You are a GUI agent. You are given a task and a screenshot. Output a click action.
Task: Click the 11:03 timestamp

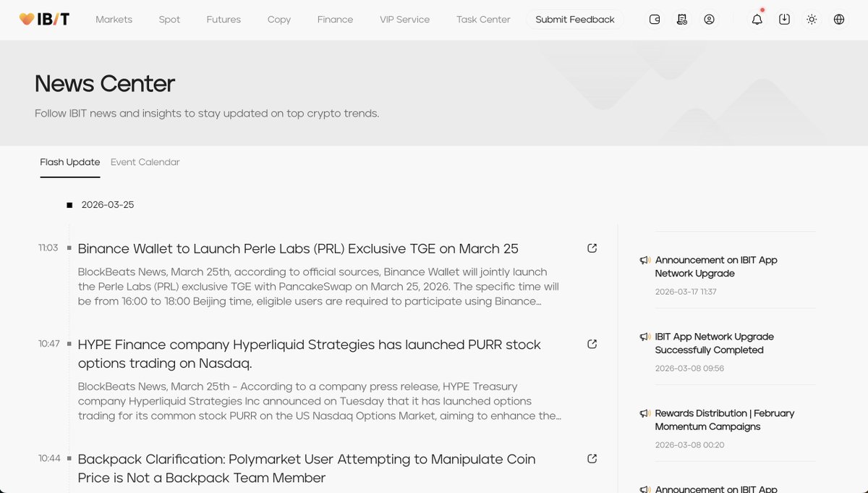tap(48, 248)
